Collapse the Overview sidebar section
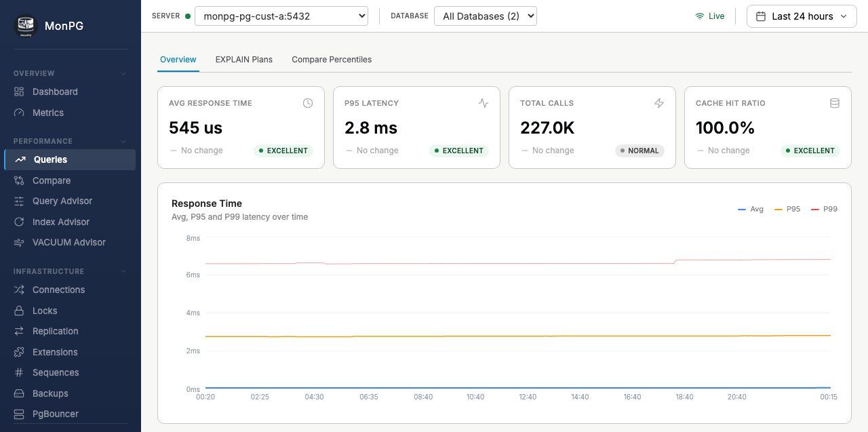868x432 pixels. (x=123, y=73)
